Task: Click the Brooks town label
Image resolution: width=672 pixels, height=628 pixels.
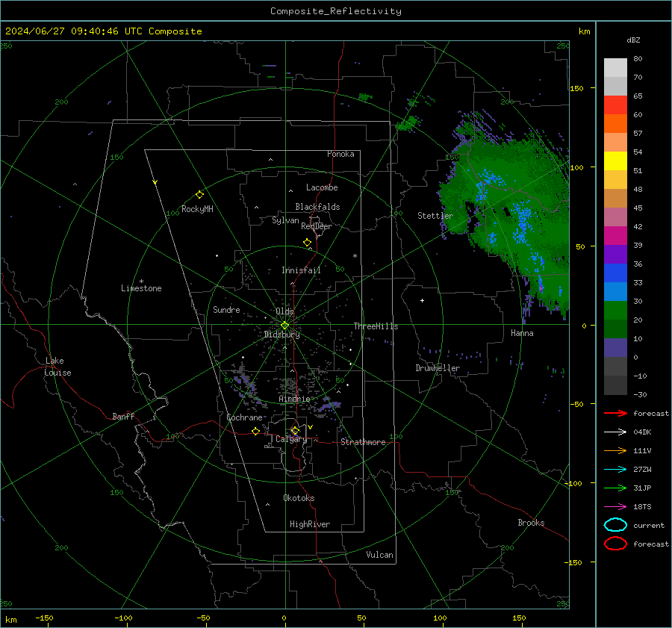Action: pos(531,523)
